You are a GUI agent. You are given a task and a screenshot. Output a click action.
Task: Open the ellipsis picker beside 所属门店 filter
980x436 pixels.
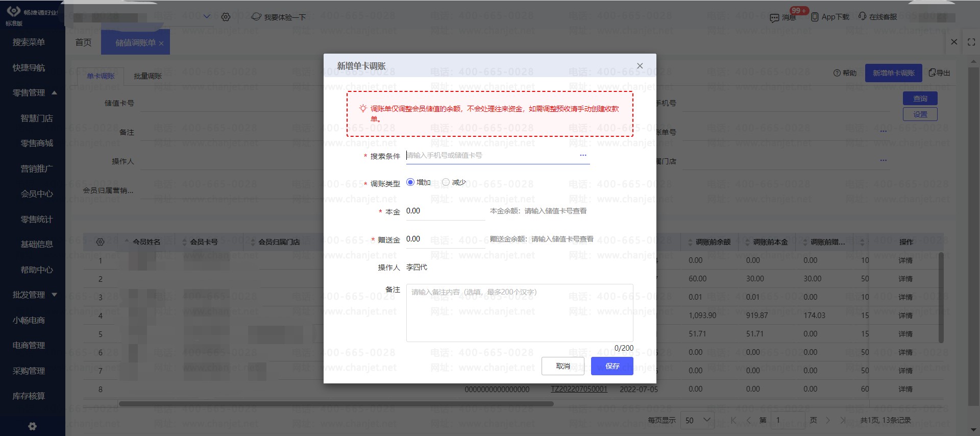884,161
